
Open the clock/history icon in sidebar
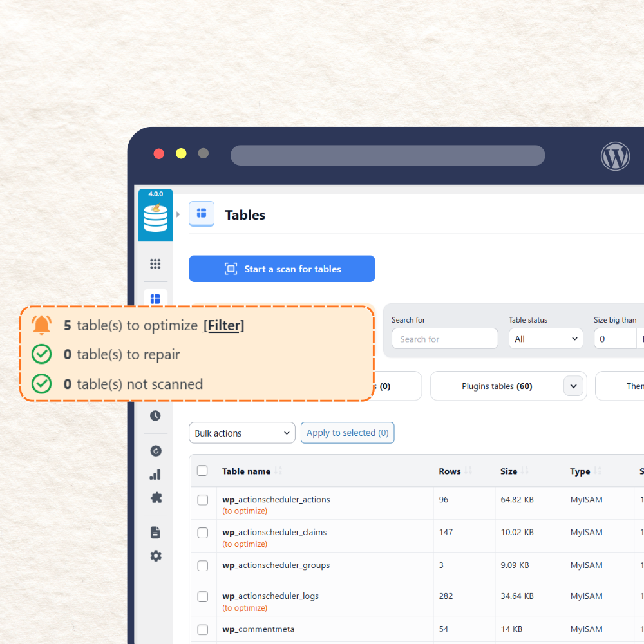click(x=155, y=415)
